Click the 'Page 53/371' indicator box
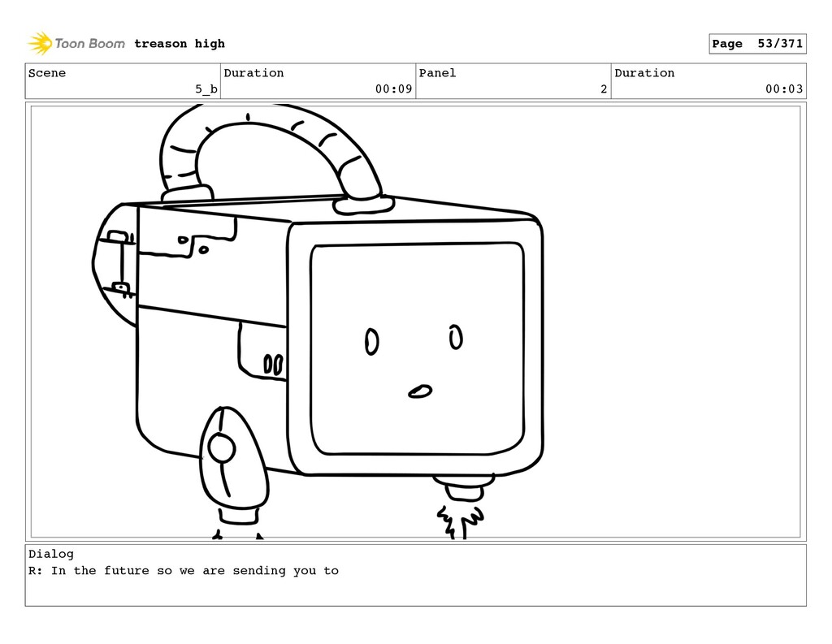Screen dimensions: 832x644 click(x=757, y=44)
